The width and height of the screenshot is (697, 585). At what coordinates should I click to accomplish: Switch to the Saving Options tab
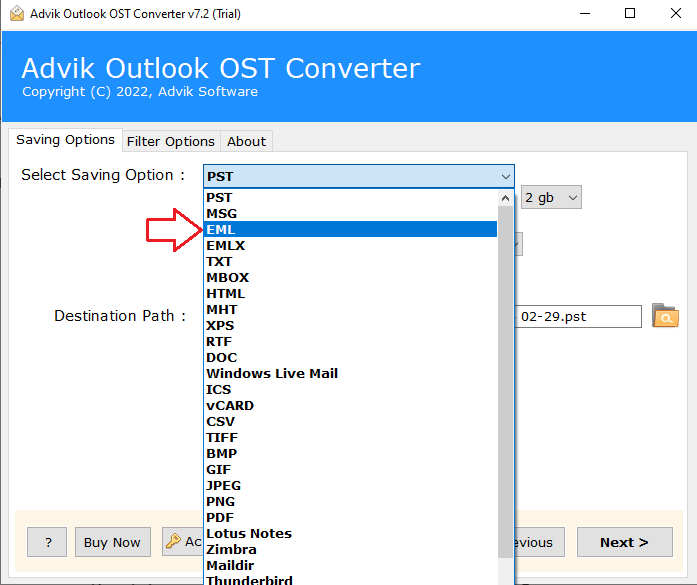click(x=65, y=140)
